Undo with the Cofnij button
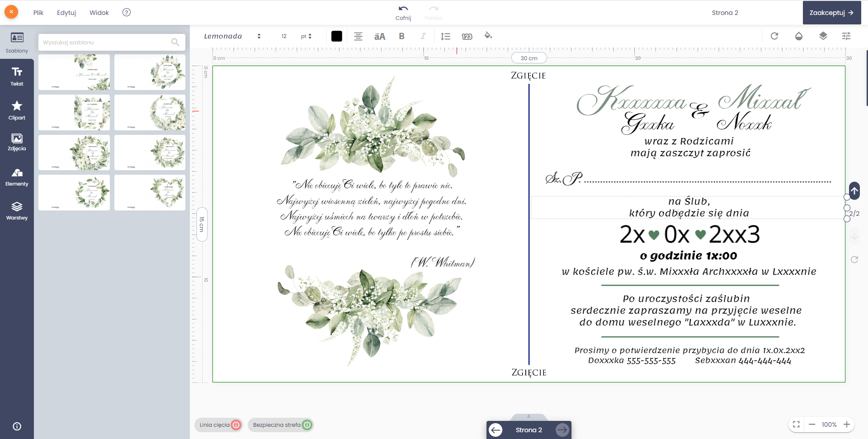Screen dimensions: 868x439 click(x=403, y=13)
